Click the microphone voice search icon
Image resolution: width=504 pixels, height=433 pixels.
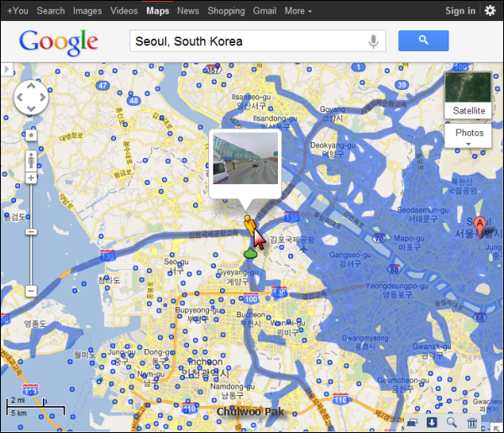click(373, 41)
